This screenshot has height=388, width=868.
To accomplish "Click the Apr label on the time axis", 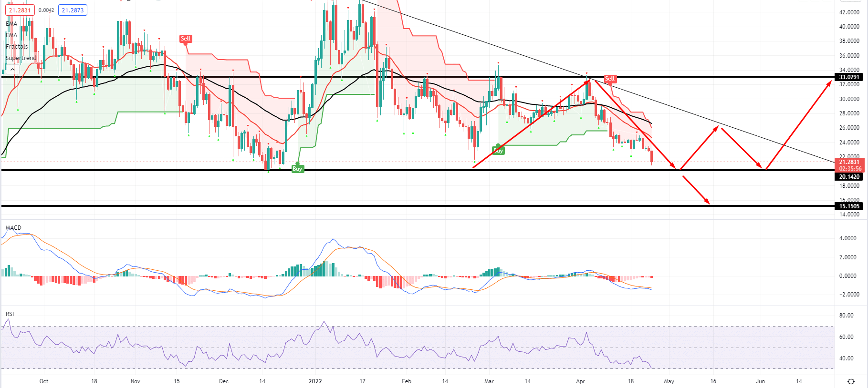I will (x=581, y=381).
